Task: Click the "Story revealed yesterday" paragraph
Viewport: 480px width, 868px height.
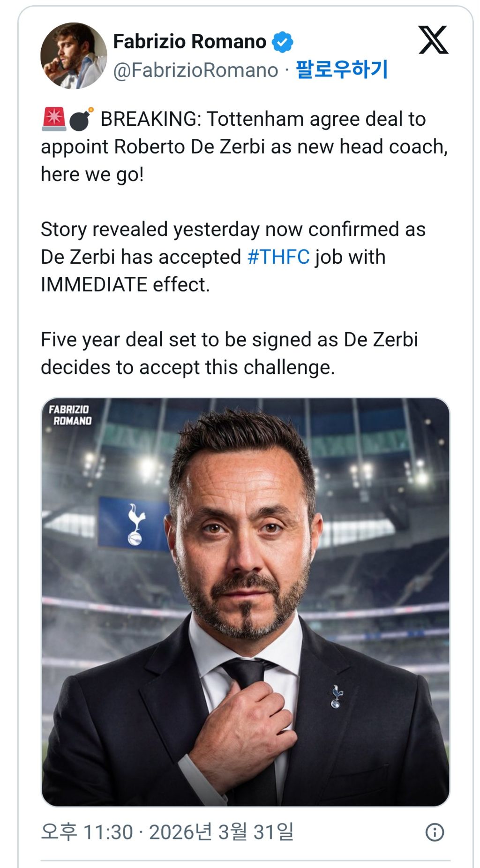Action: pos(233,257)
